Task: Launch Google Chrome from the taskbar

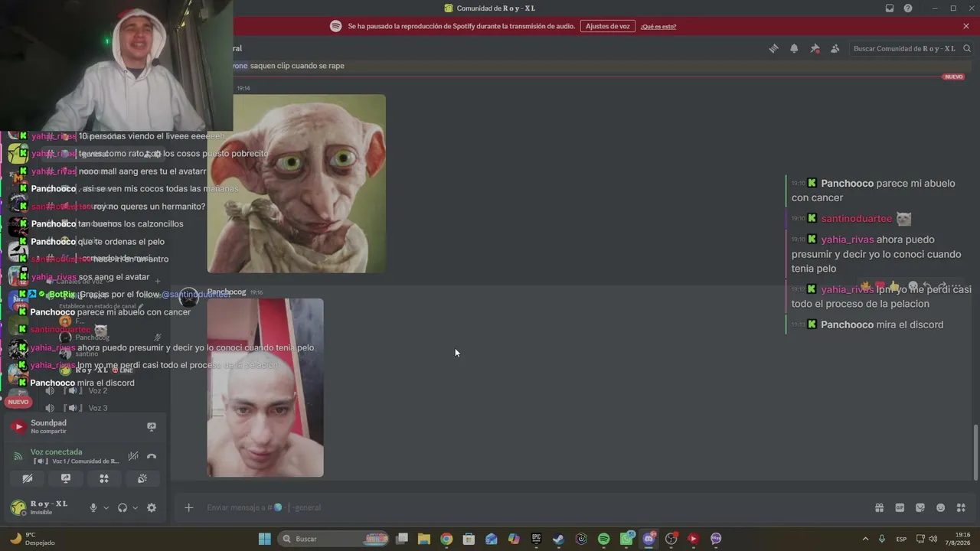Action: tap(446, 539)
